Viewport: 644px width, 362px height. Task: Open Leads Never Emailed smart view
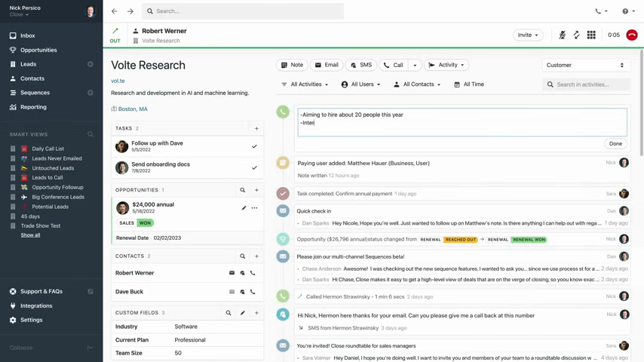click(57, 158)
